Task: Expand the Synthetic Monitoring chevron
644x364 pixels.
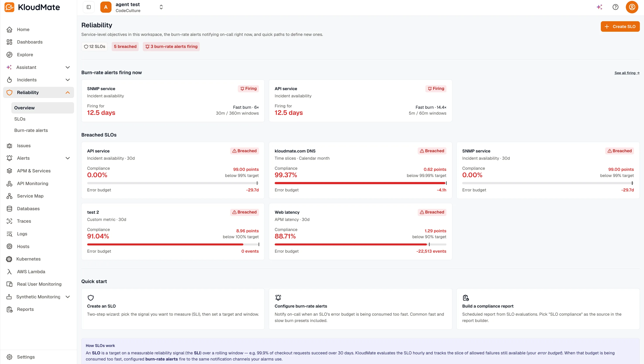Action: (x=68, y=297)
